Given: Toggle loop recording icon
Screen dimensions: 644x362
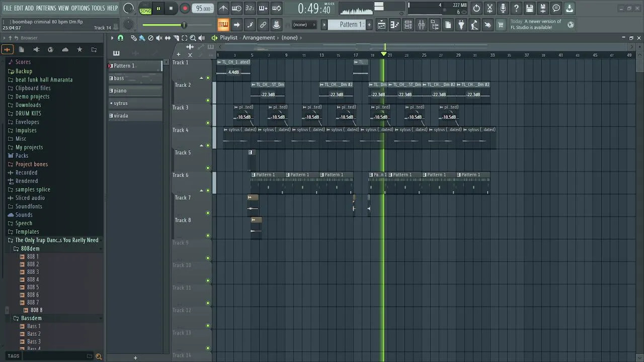Looking at the screenshot, I should pyautogui.click(x=276, y=8).
